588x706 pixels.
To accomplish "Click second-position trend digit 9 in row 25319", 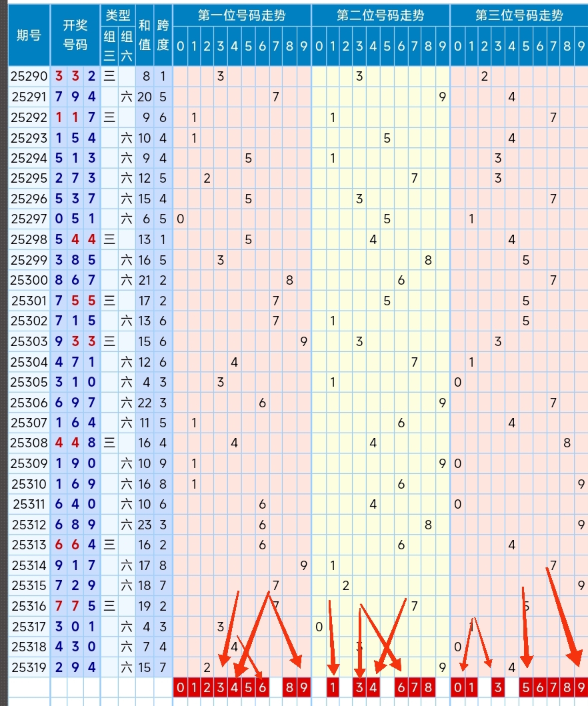I will [443, 667].
